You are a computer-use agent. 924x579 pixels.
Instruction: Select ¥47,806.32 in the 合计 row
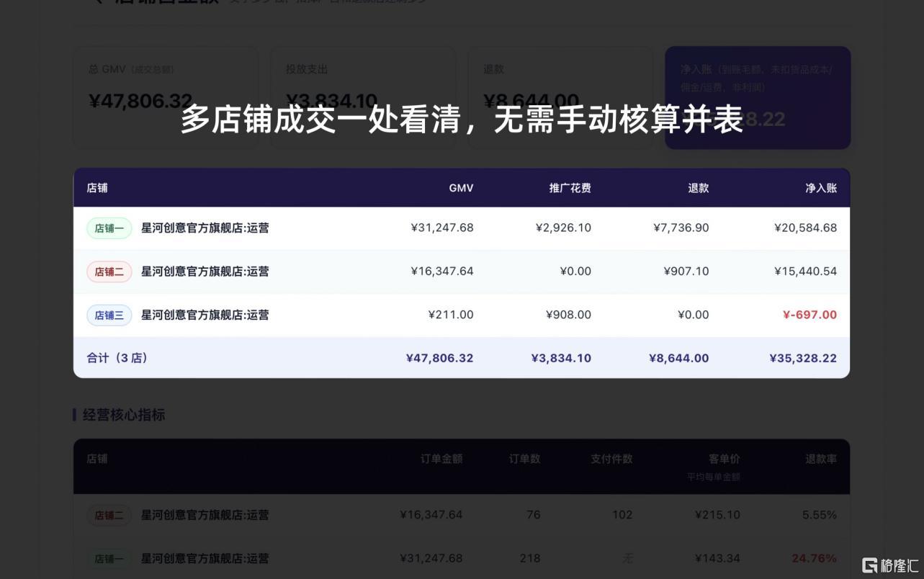pos(439,358)
